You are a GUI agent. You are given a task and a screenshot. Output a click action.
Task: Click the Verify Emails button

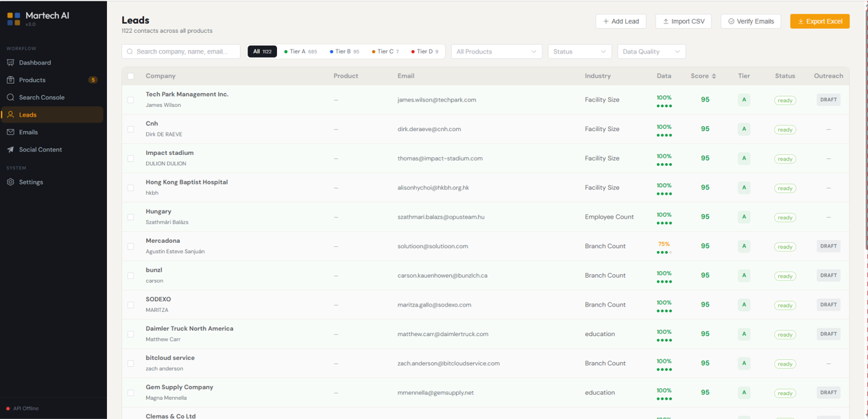click(x=751, y=21)
